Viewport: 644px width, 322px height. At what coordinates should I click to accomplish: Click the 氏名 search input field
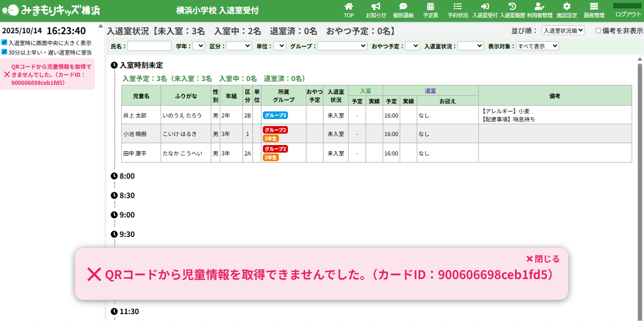tap(150, 46)
